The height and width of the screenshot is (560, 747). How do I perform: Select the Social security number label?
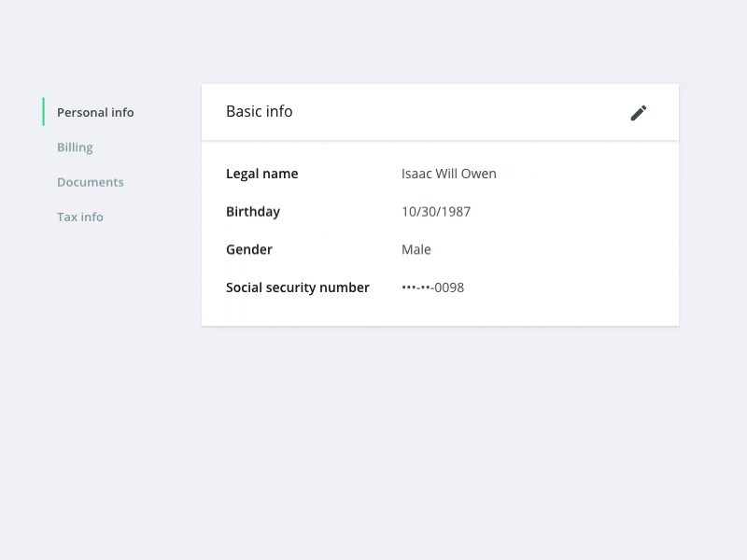[298, 287]
